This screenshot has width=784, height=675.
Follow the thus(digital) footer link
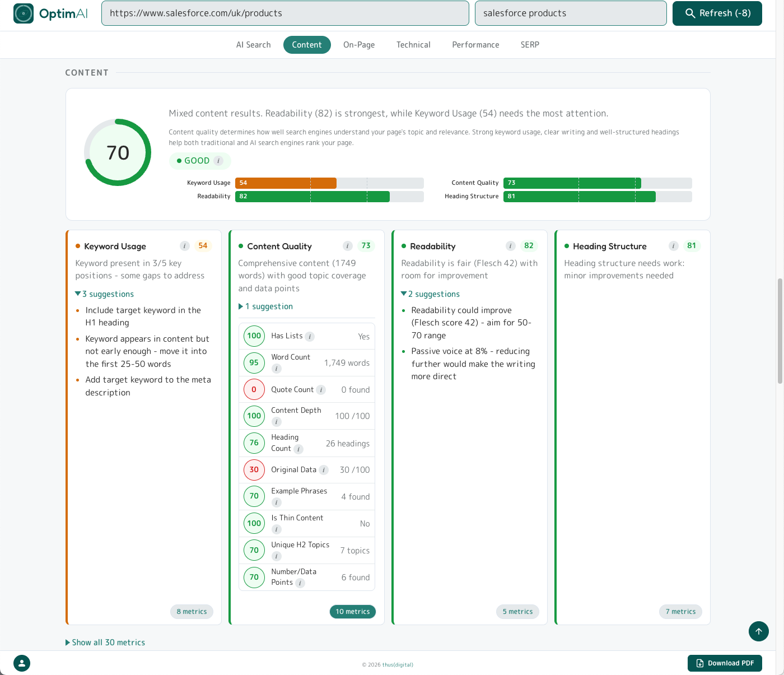click(x=398, y=665)
